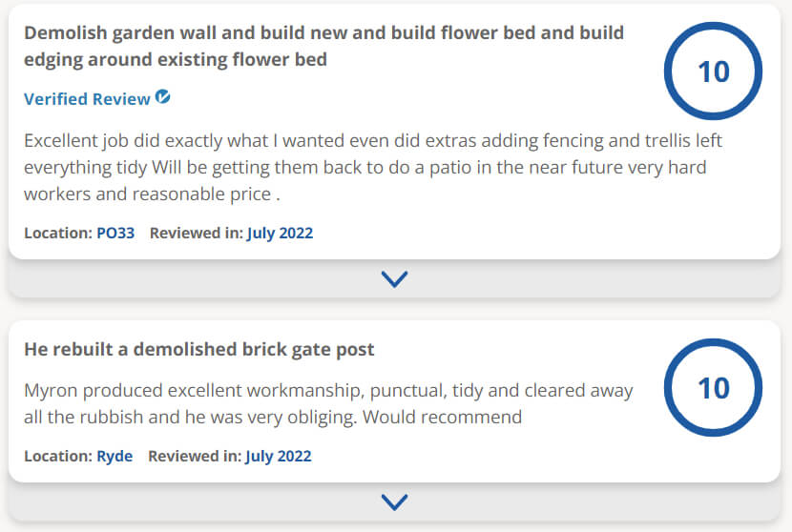
Task: Click the 'Location:' label beside Ryde
Action: [x=58, y=456]
